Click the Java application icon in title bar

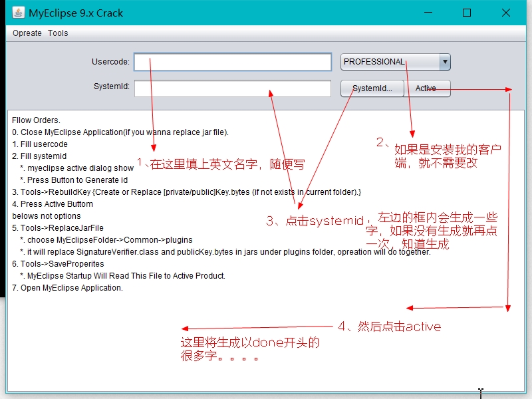click(19, 13)
